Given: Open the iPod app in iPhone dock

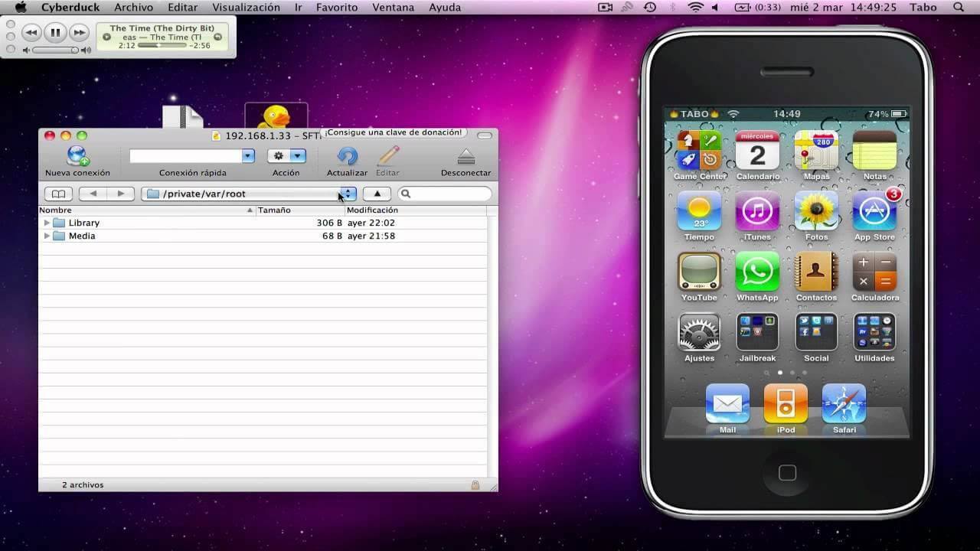Looking at the screenshot, I should pos(786,403).
